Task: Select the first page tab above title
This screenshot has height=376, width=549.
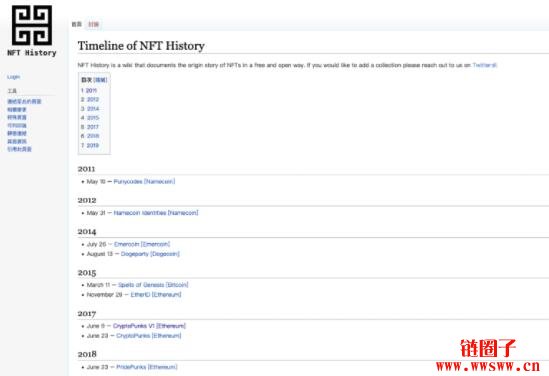Action: click(x=77, y=24)
